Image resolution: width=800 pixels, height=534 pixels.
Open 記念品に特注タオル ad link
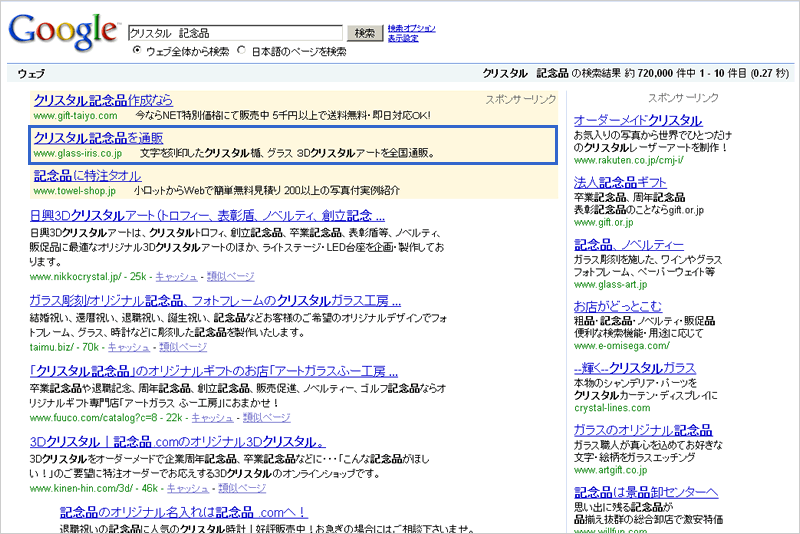[x=87, y=175]
